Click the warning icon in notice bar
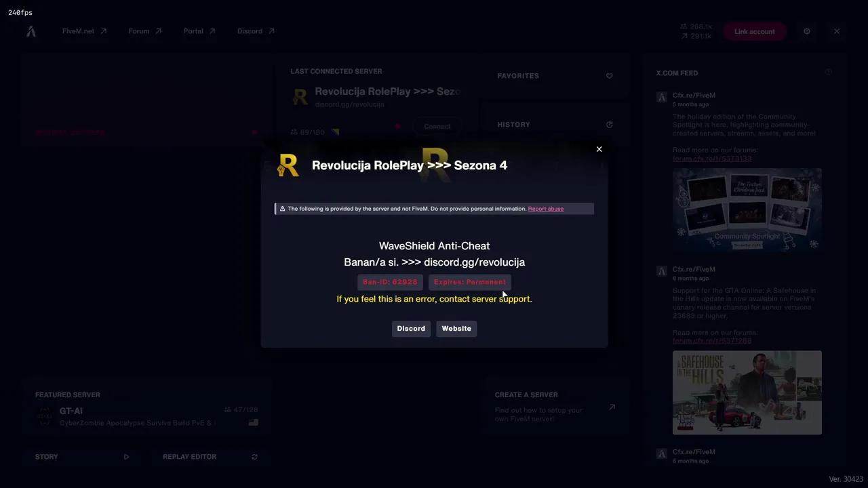This screenshot has height=488, width=868. click(x=282, y=209)
